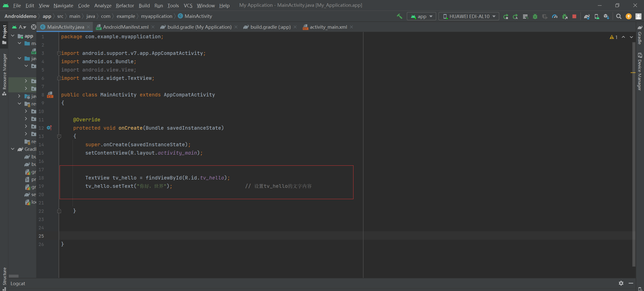Collapse the Gradle Scripts tree node

click(13, 149)
